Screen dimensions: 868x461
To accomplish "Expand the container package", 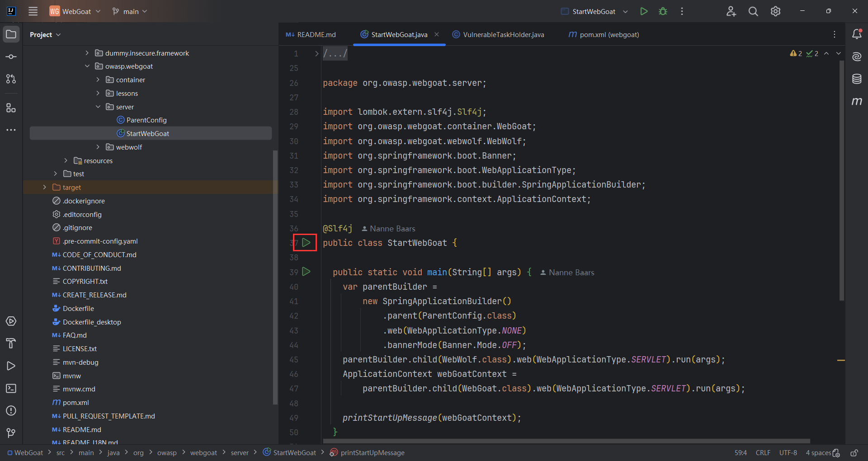I will [98, 80].
